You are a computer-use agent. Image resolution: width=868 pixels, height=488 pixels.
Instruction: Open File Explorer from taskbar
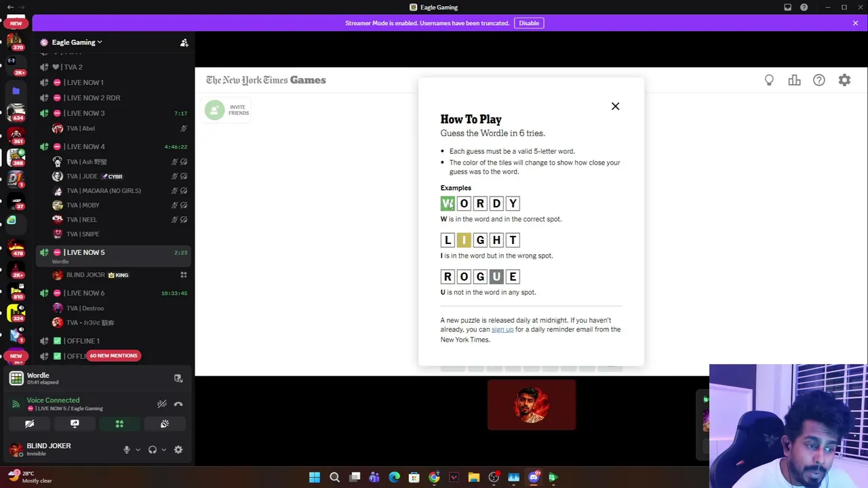tap(474, 477)
